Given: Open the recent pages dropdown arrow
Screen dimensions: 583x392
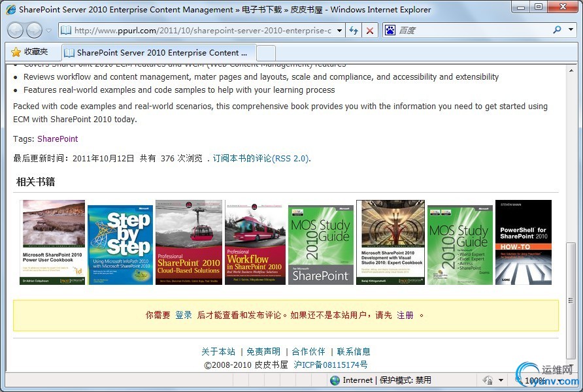Looking at the screenshot, I should coord(49,31).
